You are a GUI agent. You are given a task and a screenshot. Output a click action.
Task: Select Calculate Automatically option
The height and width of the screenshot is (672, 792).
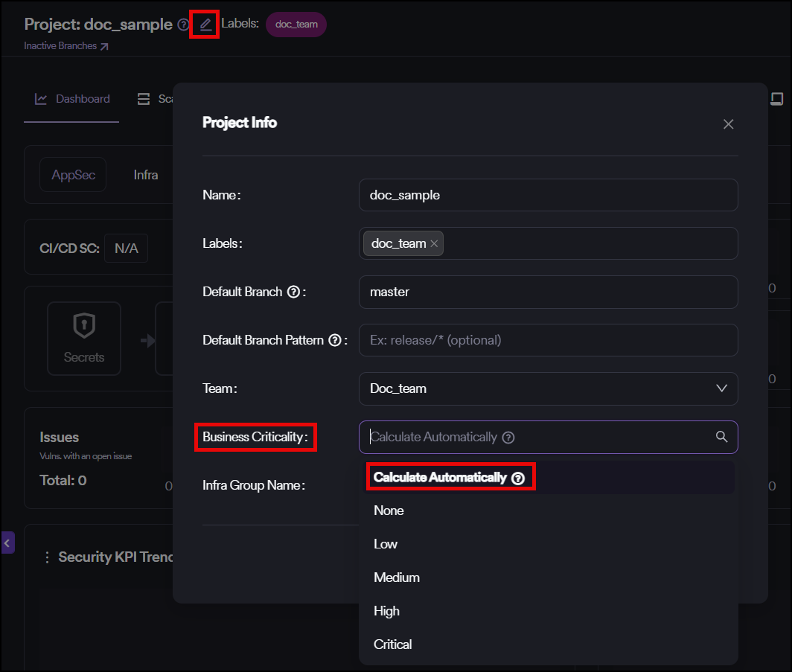[x=439, y=478]
